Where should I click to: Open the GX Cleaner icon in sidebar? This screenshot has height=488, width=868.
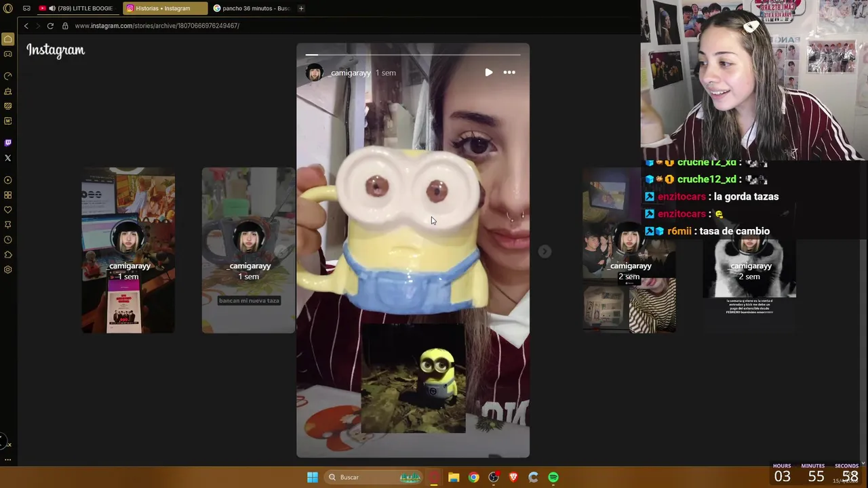pyautogui.click(x=8, y=91)
